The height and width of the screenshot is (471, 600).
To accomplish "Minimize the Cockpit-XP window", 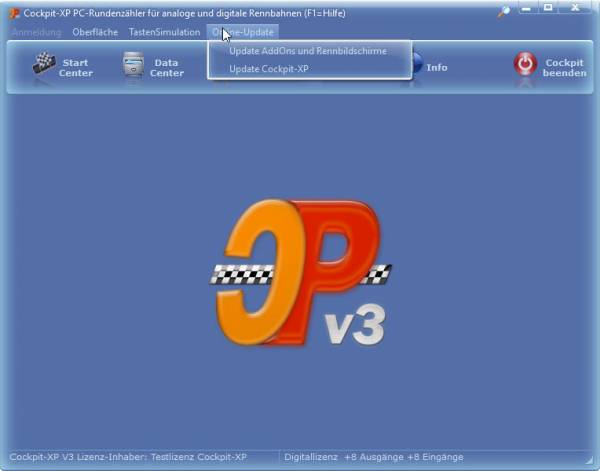I will coord(527,8).
